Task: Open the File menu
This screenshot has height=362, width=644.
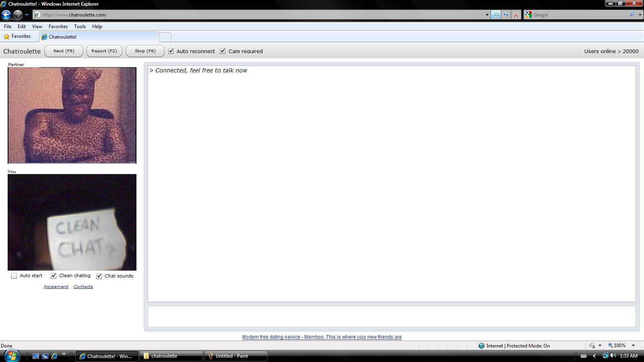Action: (x=8, y=27)
